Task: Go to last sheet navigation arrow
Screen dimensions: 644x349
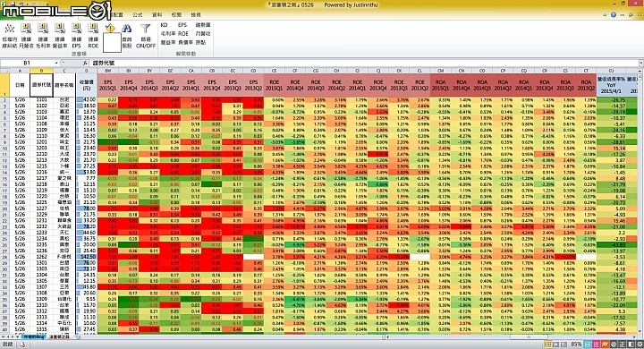Action: click(x=18, y=336)
